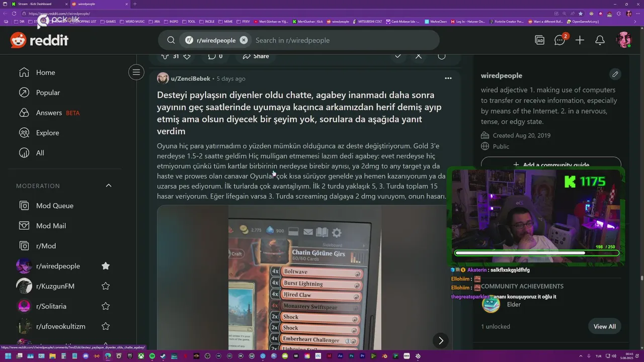Viewport: 644px width, 362px height.
Task: Open the user profile avatar menu
Action: pyautogui.click(x=624, y=40)
